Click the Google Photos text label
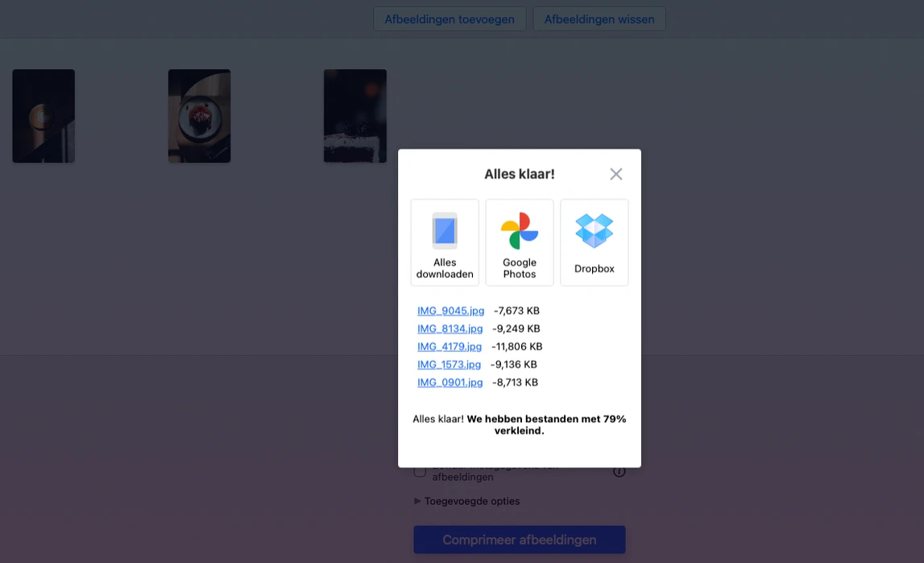Image resolution: width=924 pixels, height=563 pixels. (520, 268)
